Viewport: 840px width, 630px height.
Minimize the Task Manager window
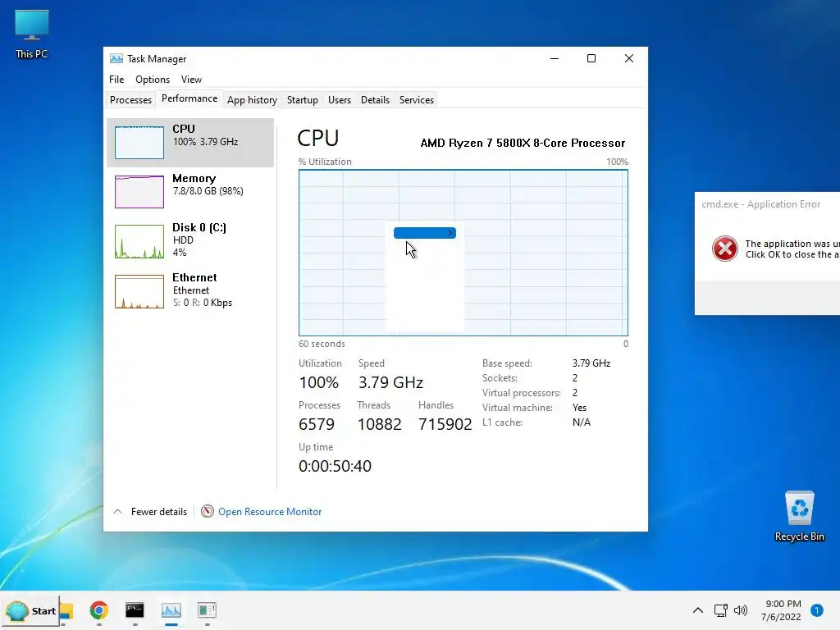pos(555,58)
